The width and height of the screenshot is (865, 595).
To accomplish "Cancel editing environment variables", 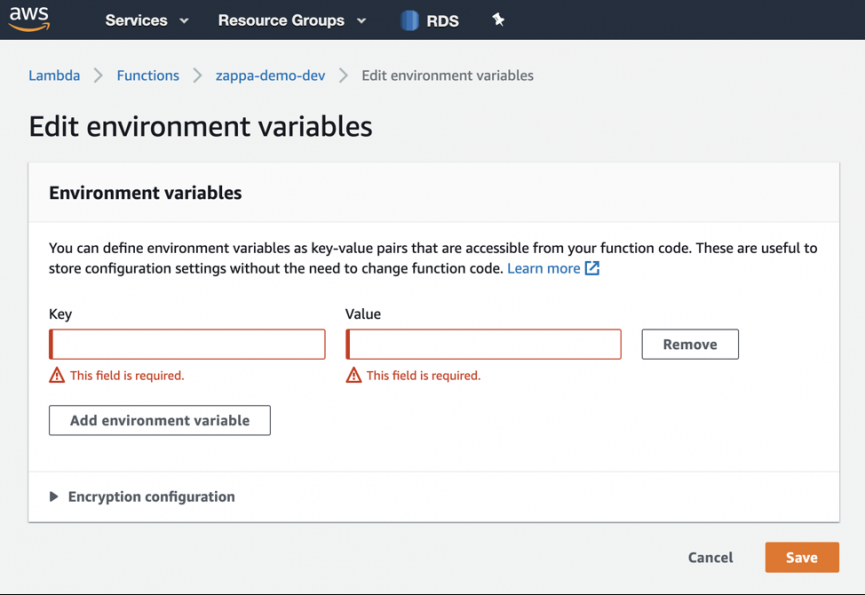I will [x=710, y=558].
